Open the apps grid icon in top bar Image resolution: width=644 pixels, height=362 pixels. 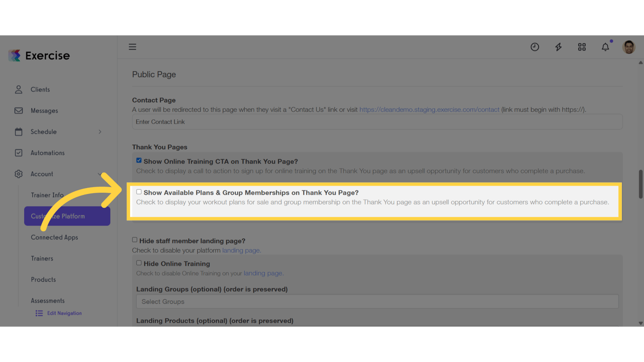pos(582,47)
